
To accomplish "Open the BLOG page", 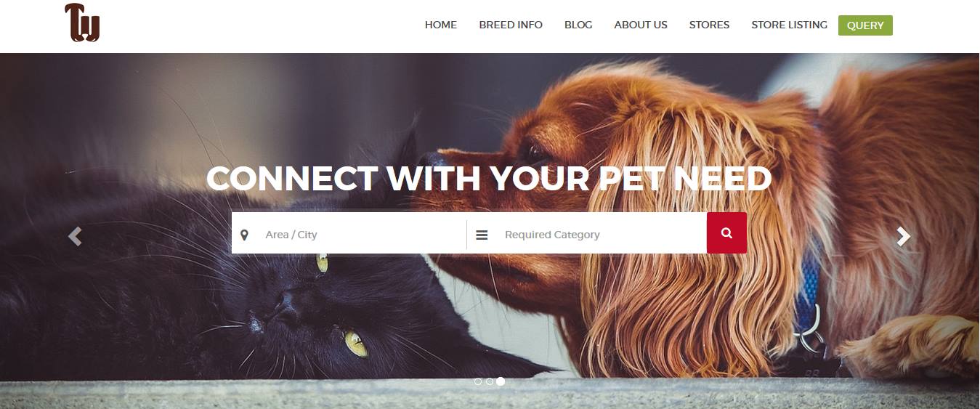I will click(x=578, y=25).
